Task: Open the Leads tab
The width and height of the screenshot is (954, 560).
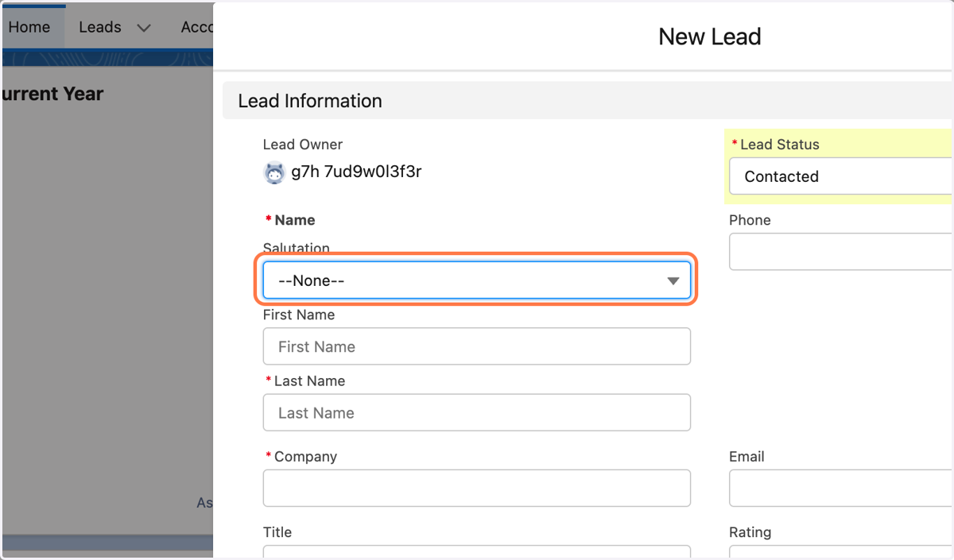Action: tap(100, 27)
